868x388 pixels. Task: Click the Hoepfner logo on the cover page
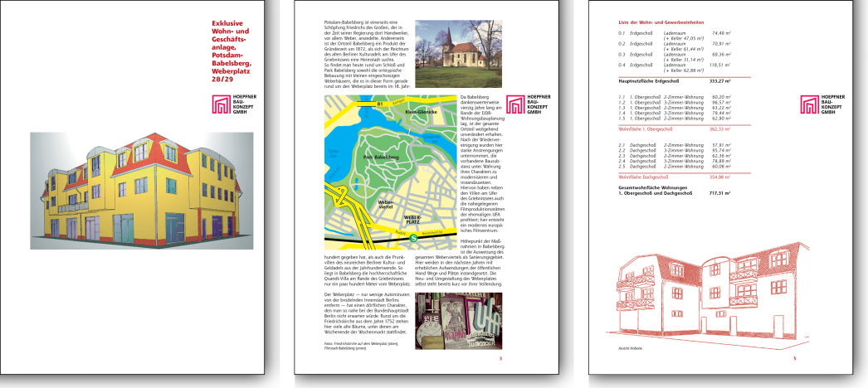tap(222, 104)
